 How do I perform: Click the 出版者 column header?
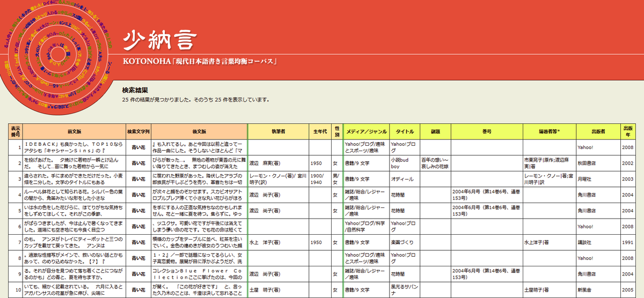point(598,131)
